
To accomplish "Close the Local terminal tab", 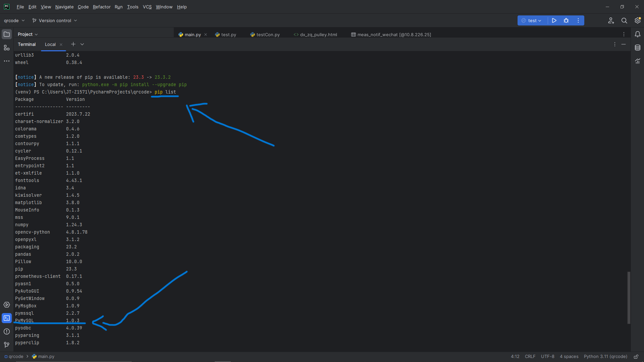I will [61, 45].
